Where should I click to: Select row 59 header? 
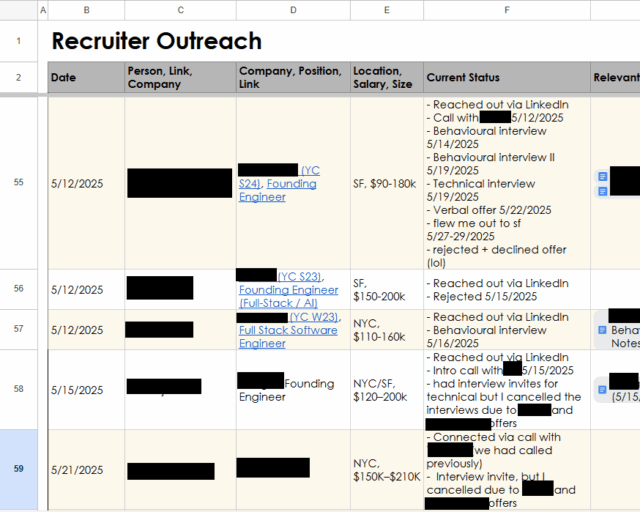(18, 469)
